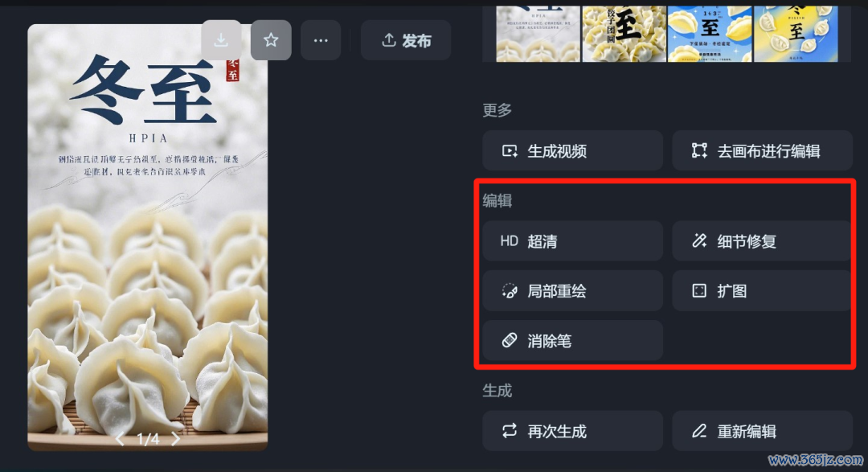Click the download icon above the image

click(221, 40)
